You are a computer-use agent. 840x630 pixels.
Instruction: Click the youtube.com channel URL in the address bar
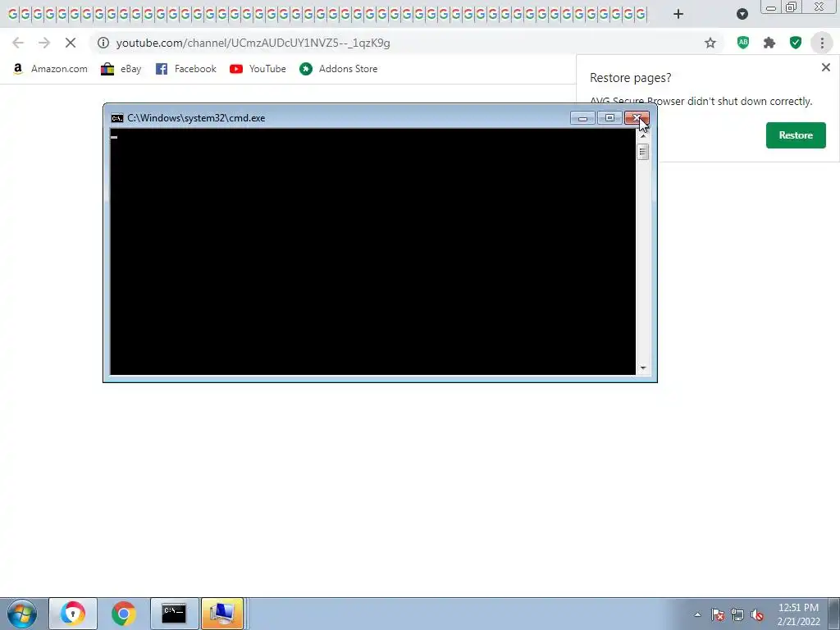pyautogui.click(x=253, y=43)
